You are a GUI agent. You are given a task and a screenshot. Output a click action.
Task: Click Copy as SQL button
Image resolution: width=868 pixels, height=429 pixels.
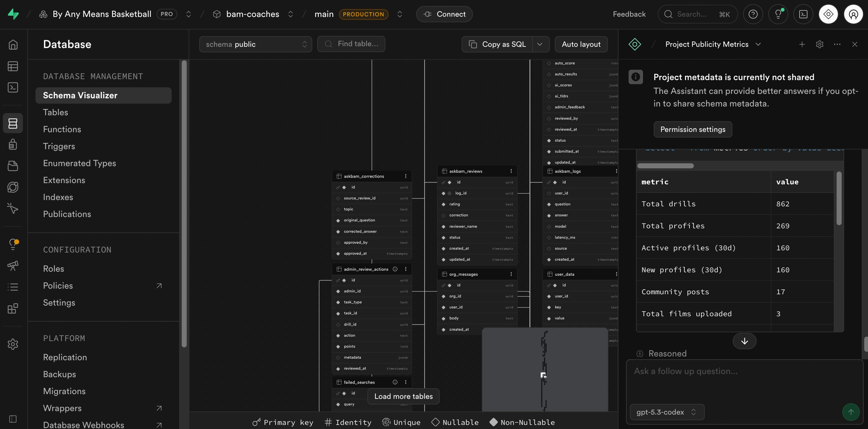click(x=497, y=44)
